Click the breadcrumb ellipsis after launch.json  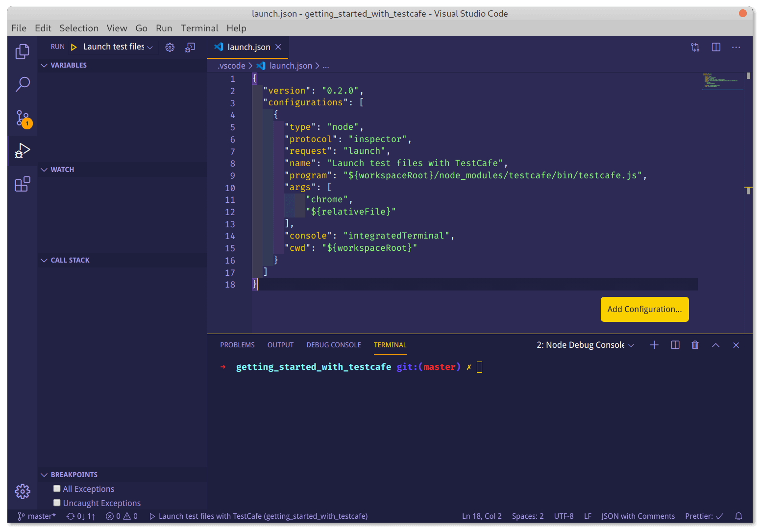326,66
